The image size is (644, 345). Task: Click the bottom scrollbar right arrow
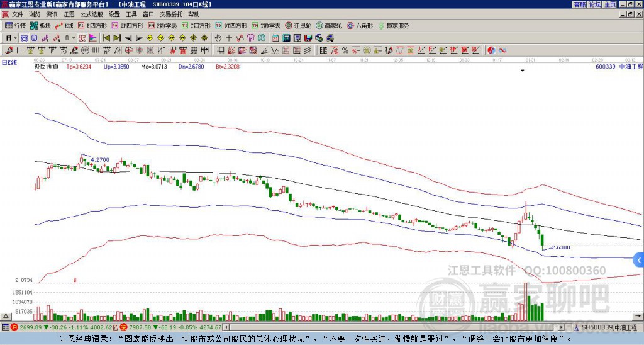click(x=561, y=327)
